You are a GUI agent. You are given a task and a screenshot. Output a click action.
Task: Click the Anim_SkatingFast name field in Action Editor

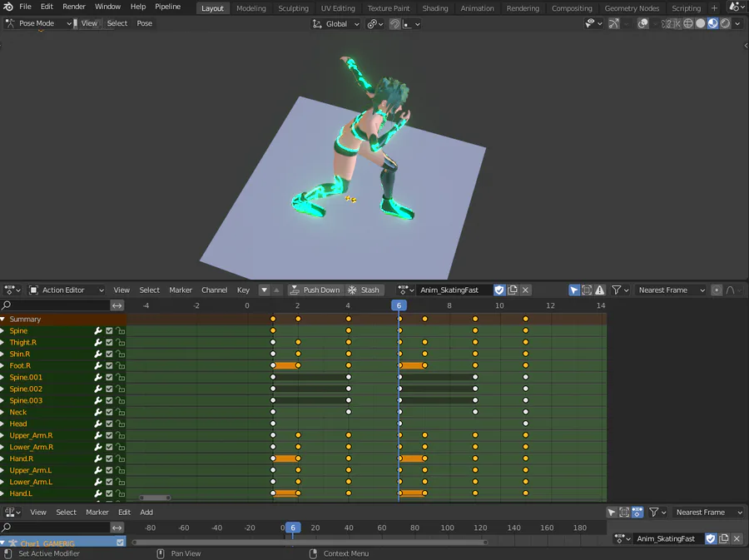(454, 290)
